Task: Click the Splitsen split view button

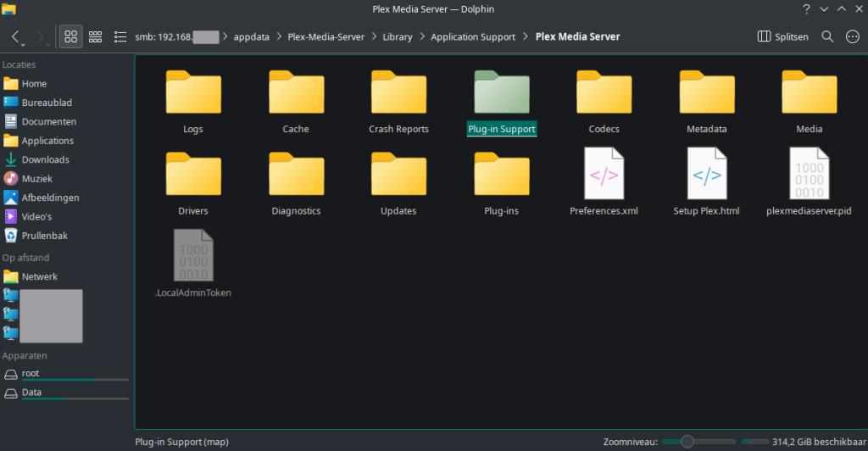Action: point(783,37)
